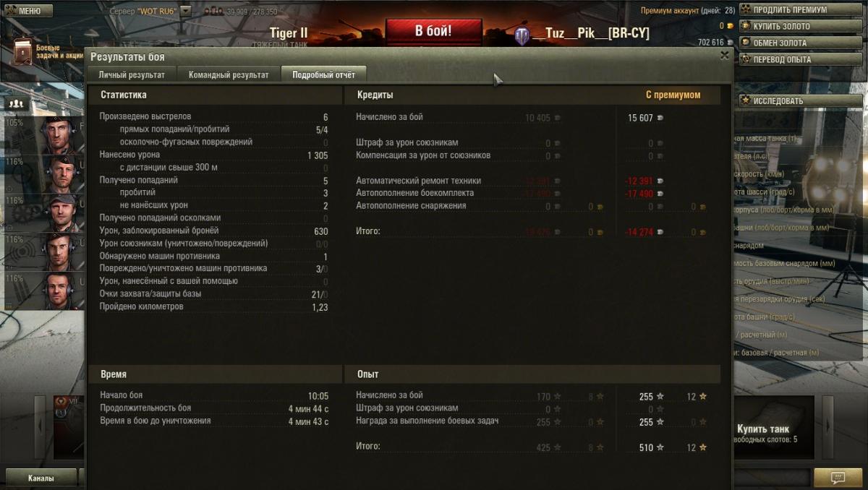Close the Результаты боя window
This screenshot has width=868, height=490.
tap(724, 56)
